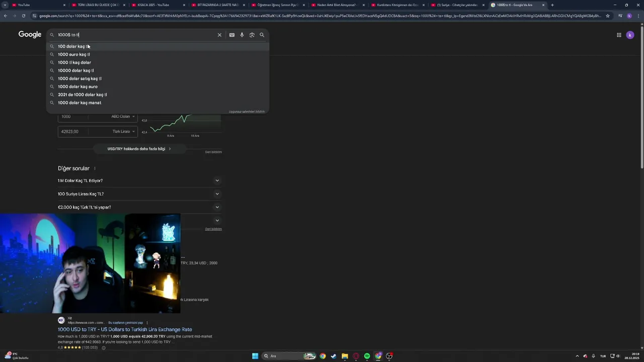Start voice search with the microphone icon

[242, 35]
